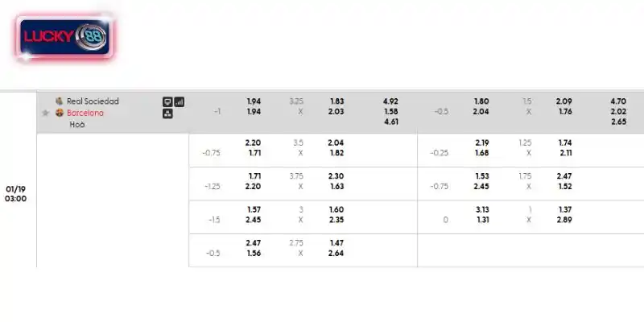644x322 pixels.
Task: Select the 3.13 handicap odds
Action: [482, 209]
